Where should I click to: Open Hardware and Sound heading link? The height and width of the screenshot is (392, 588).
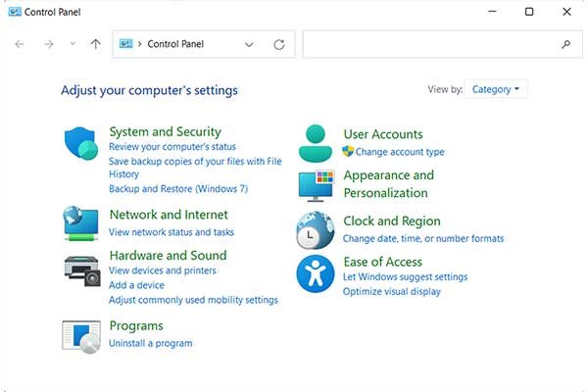tap(168, 256)
